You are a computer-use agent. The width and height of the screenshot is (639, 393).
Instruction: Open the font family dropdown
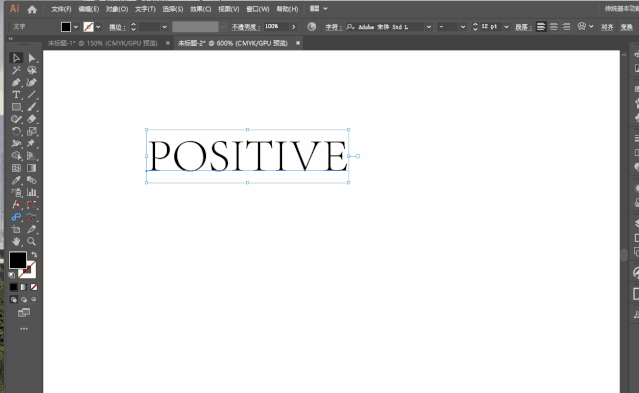[429, 27]
